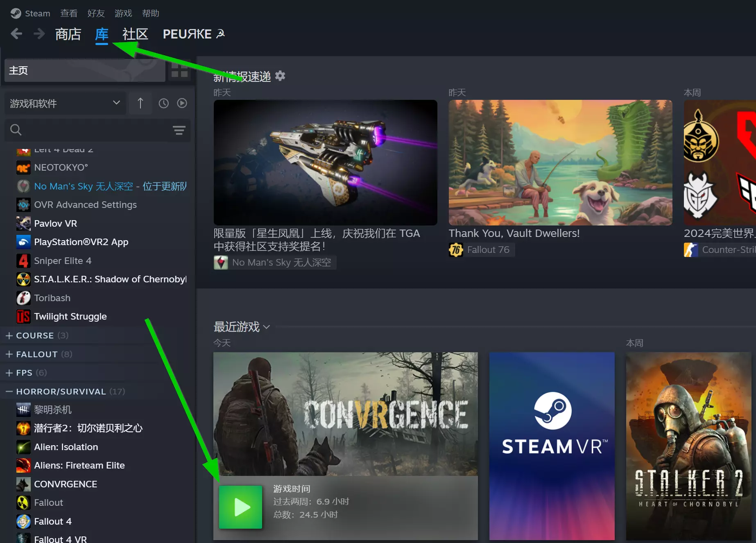Go forward with the right arrow
Screen dimensions: 756x543
point(39,34)
